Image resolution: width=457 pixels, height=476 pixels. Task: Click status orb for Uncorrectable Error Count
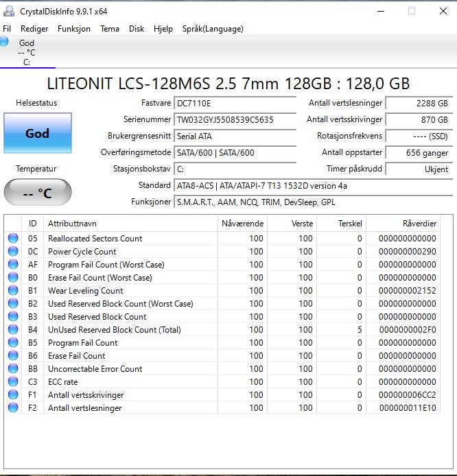click(13, 368)
